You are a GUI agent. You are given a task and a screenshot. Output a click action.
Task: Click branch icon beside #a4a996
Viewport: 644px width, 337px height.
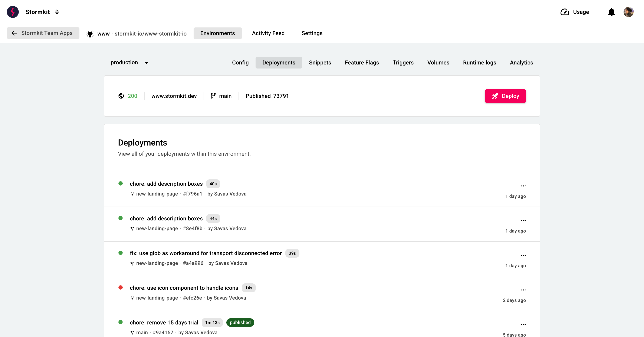click(x=132, y=264)
